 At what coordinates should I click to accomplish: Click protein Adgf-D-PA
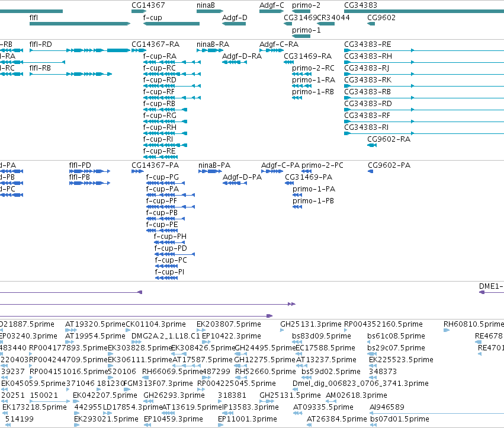tap(242, 177)
